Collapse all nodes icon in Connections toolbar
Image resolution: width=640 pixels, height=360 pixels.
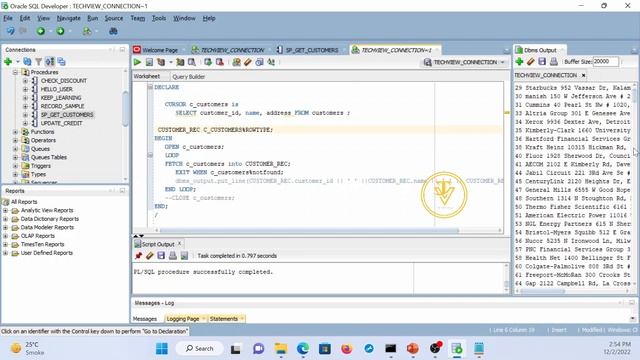pos(62,62)
